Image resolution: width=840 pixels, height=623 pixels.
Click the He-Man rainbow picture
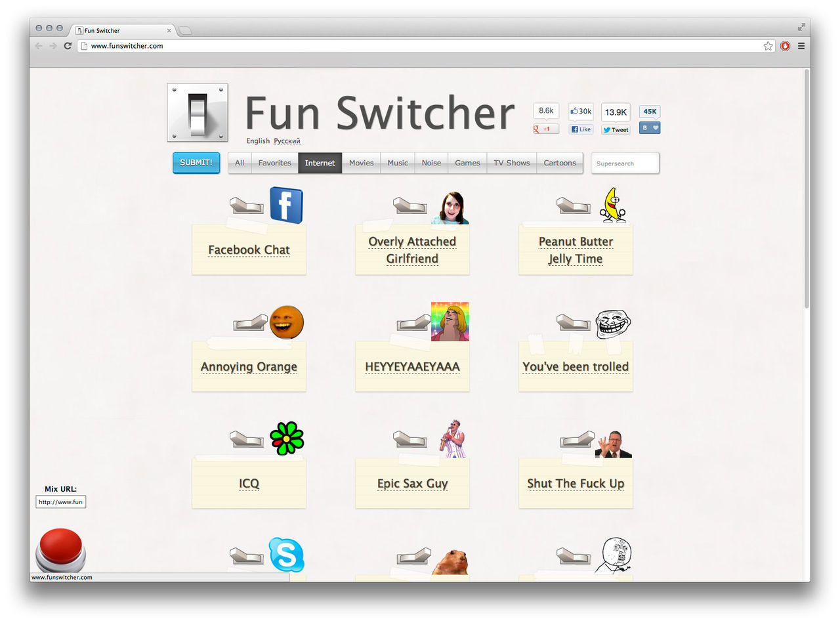pos(450,322)
